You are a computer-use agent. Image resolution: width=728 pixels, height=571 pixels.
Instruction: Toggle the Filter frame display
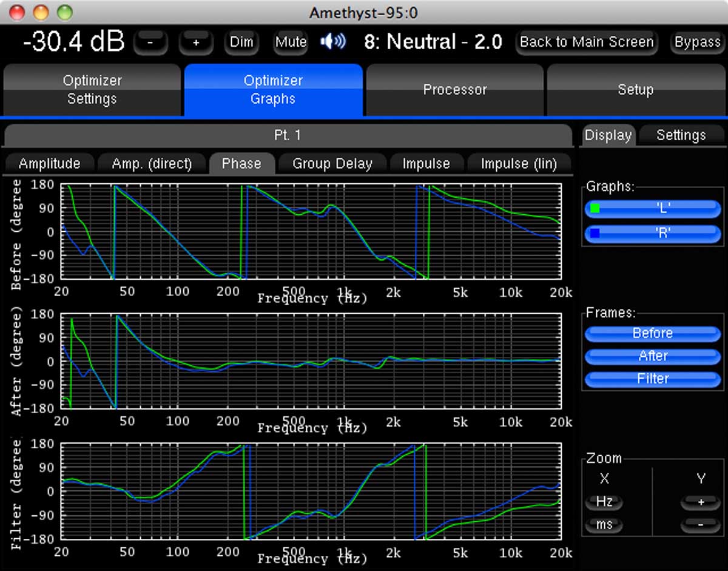tap(652, 379)
